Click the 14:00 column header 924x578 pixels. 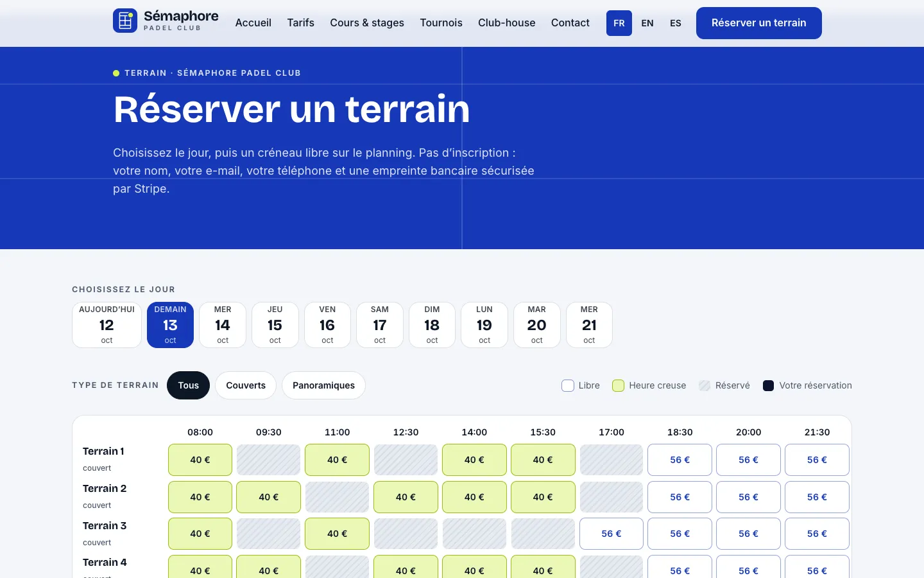tap(474, 432)
